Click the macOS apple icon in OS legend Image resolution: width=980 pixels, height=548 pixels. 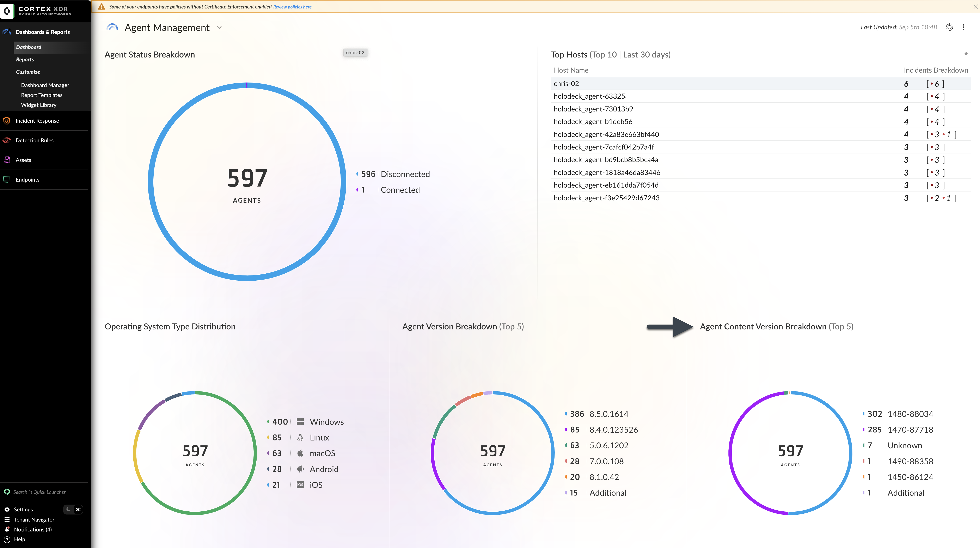[300, 453]
